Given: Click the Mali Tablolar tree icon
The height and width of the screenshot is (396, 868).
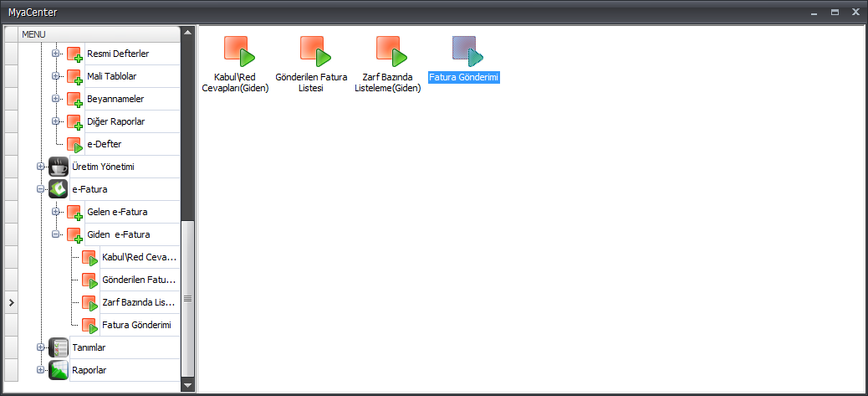Looking at the screenshot, I should pyautogui.click(x=74, y=77).
